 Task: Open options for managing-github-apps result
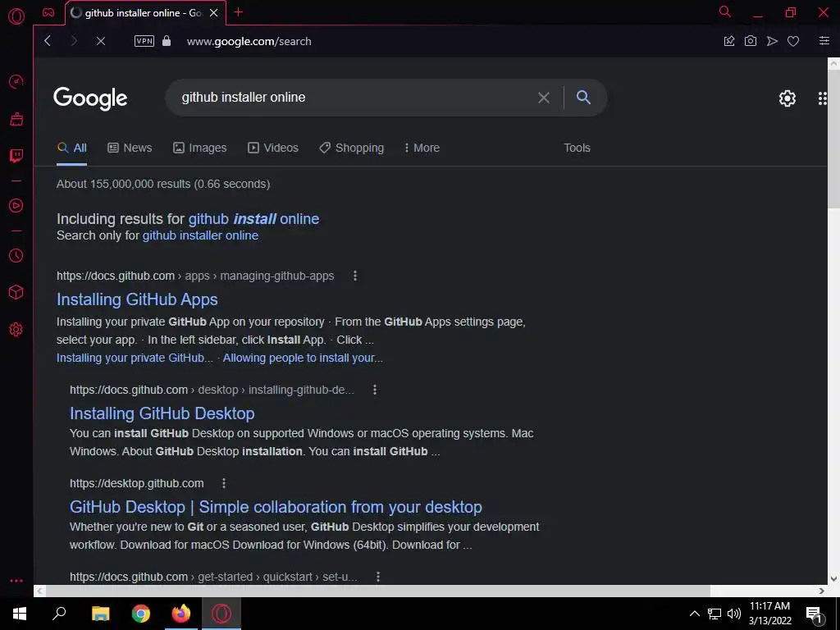coord(355,276)
